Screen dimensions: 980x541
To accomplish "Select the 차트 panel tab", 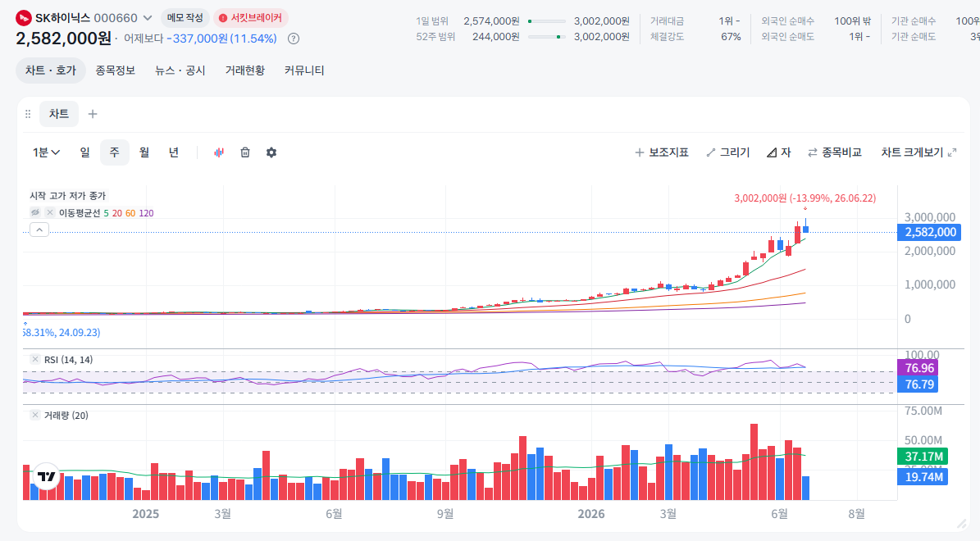I will (x=59, y=114).
